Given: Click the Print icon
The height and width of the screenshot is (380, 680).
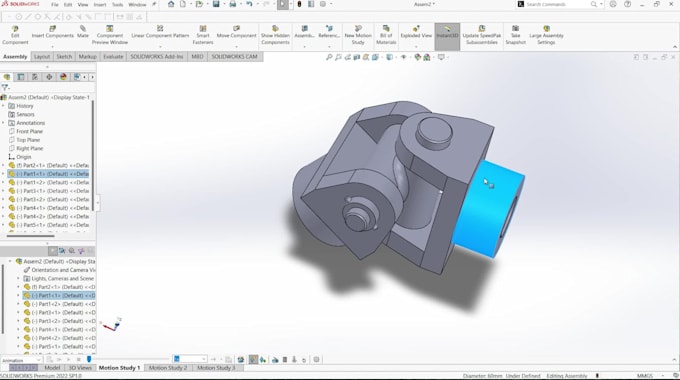Looking at the screenshot, I should [233, 4].
